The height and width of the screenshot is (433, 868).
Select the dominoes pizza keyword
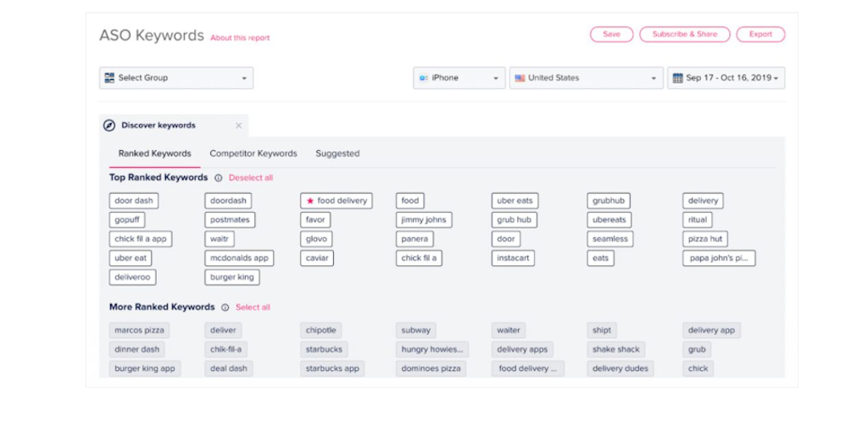pyautogui.click(x=431, y=369)
